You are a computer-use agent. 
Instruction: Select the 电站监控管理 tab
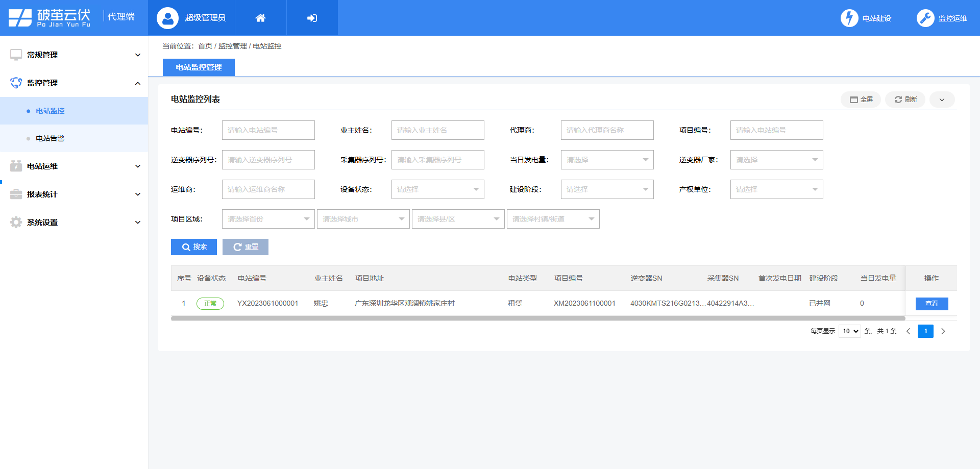click(x=199, y=67)
